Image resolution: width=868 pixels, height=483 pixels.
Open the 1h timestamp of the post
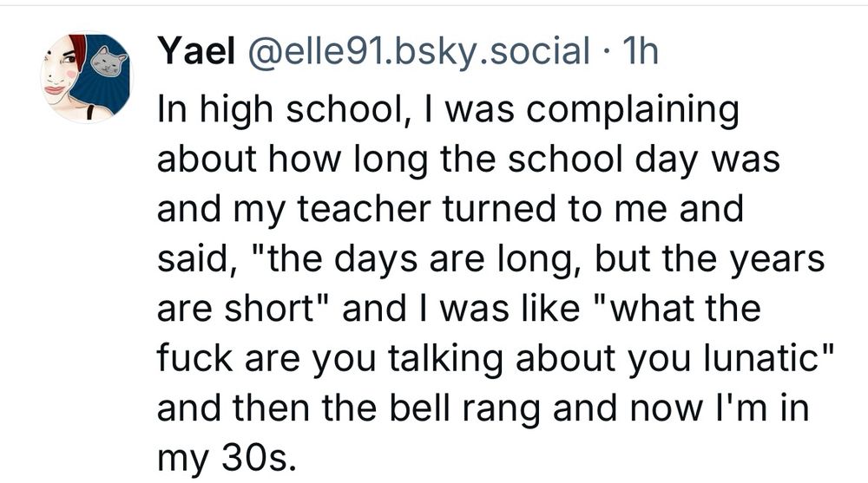coord(641,50)
